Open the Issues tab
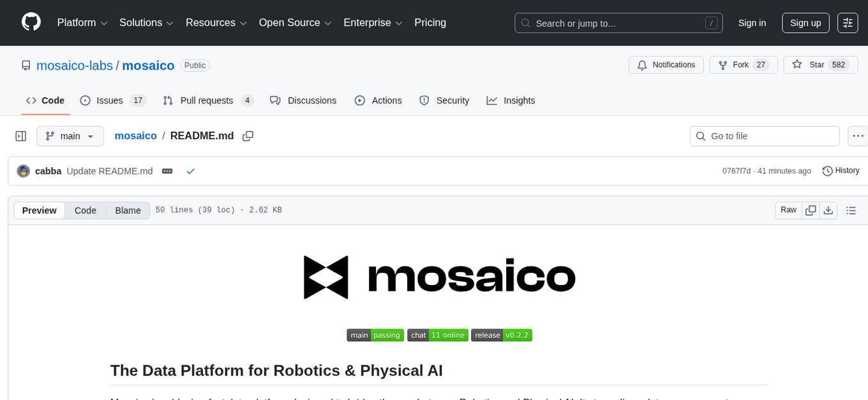This screenshot has height=400, width=868. (x=109, y=100)
